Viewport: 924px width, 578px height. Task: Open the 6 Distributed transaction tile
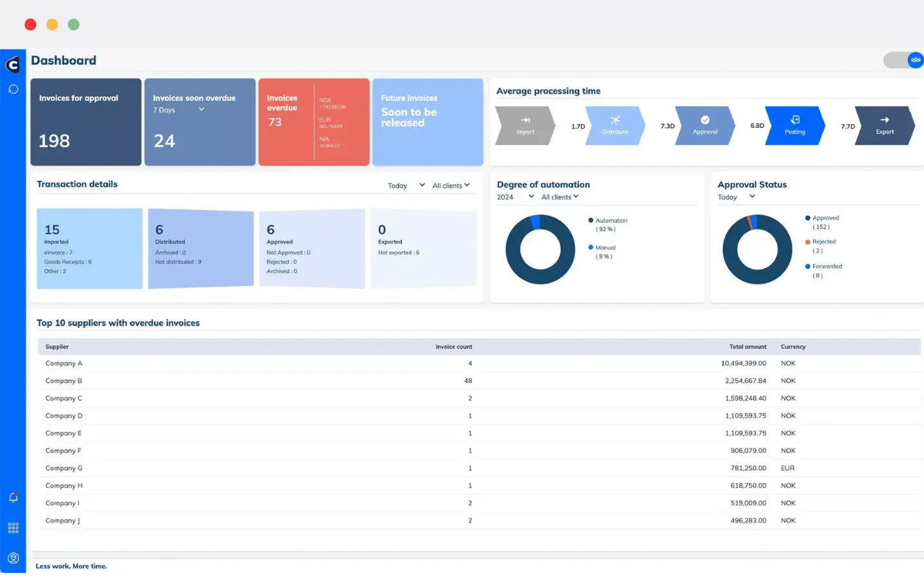pos(201,249)
